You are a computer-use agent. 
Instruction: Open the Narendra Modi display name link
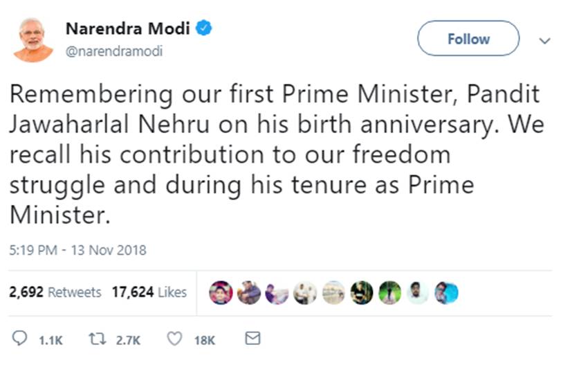click(129, 29)
